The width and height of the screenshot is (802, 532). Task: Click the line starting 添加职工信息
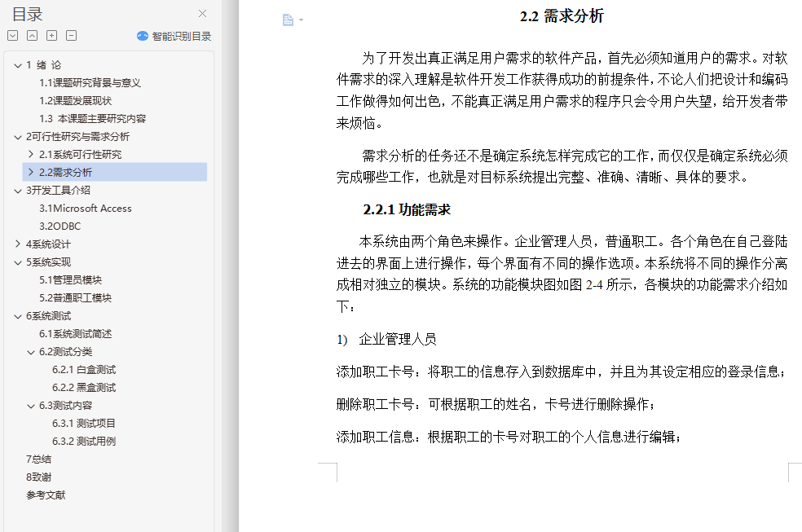point(509,437)
